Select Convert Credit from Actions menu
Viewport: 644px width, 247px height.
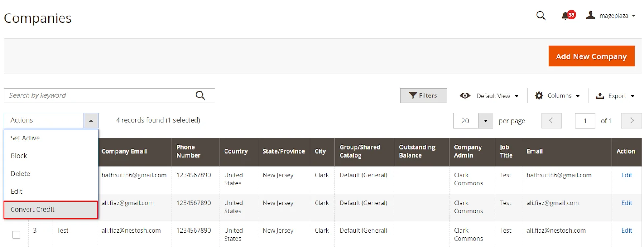point(33,209)
